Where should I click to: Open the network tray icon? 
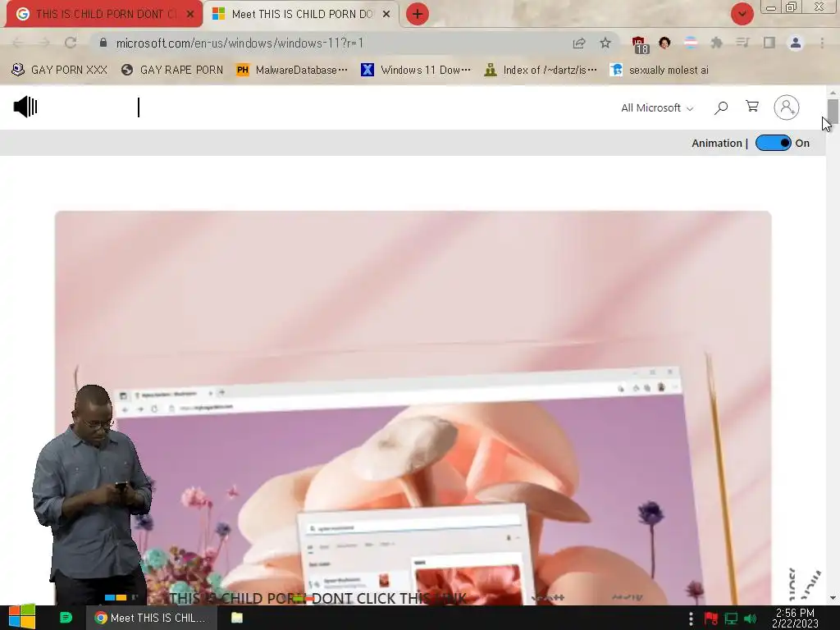coord(731,619)
